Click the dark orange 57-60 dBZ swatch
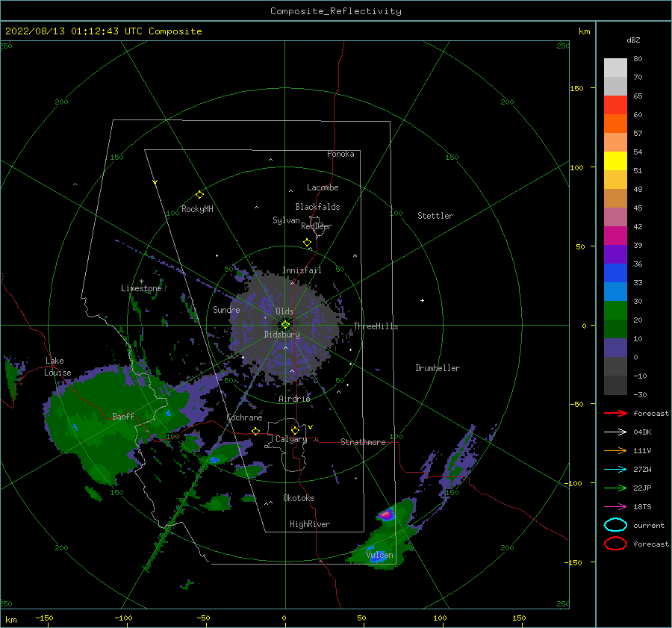The height and width of the screenshot is (628, 672). point(615,123)
